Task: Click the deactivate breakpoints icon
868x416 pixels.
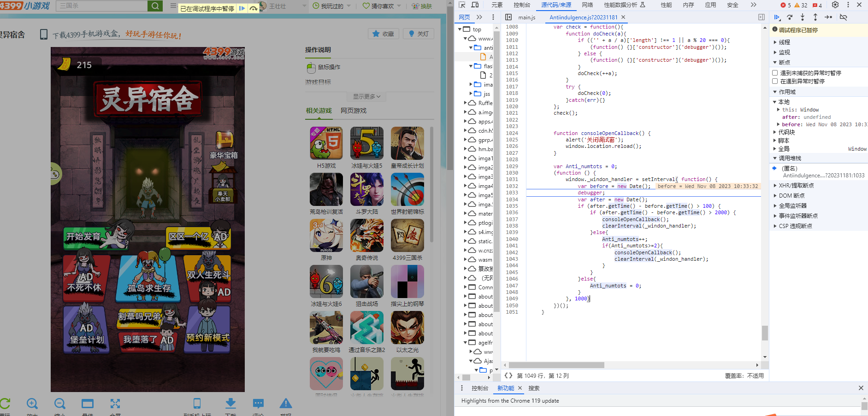Action: coord(843,17)
